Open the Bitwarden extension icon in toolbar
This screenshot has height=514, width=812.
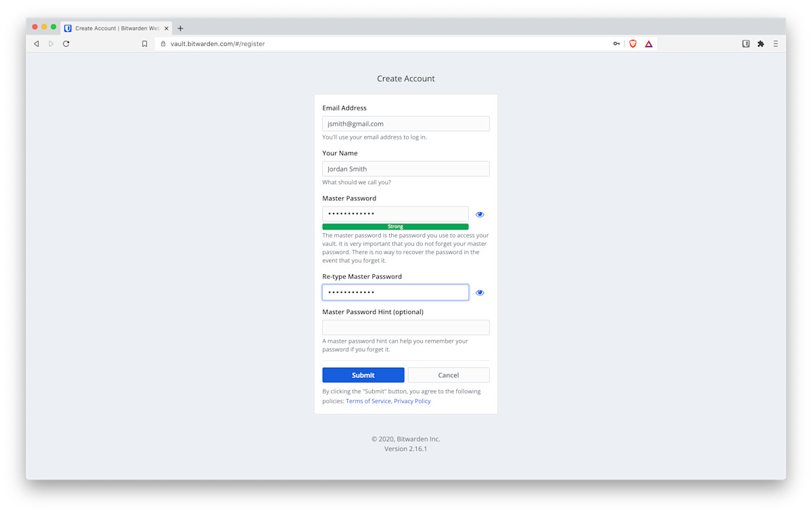(x=746, y=44)
